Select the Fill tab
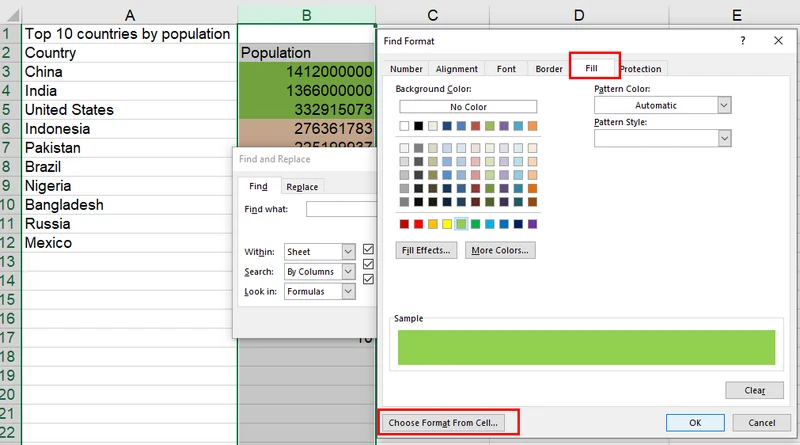The width and height of the screenshot is (800, 445). 591,68
